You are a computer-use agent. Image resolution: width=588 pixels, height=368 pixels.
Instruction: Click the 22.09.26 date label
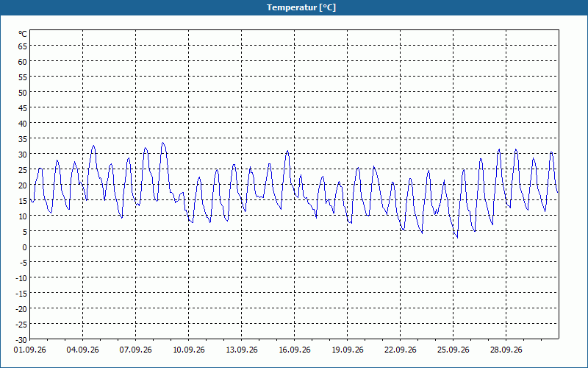point(400,350)
